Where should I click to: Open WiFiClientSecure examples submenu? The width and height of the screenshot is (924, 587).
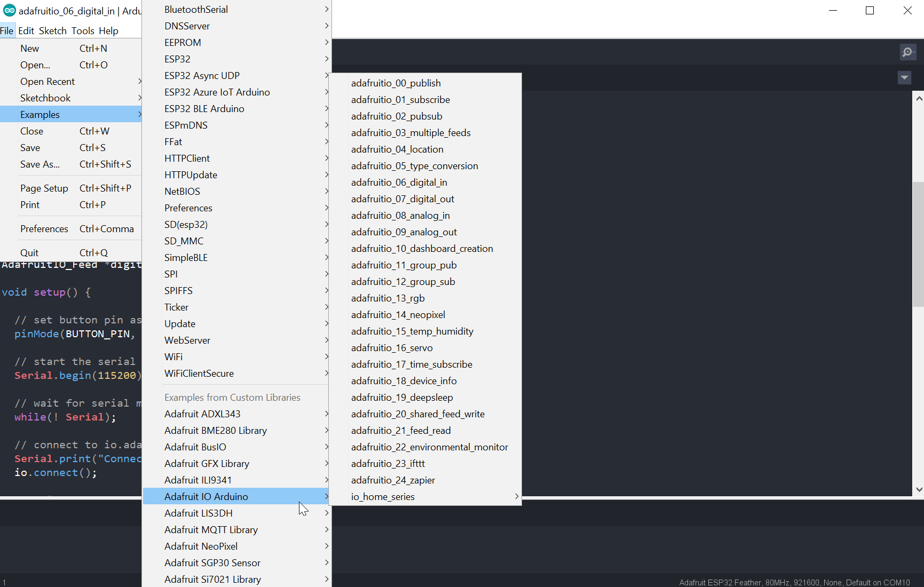237,374
